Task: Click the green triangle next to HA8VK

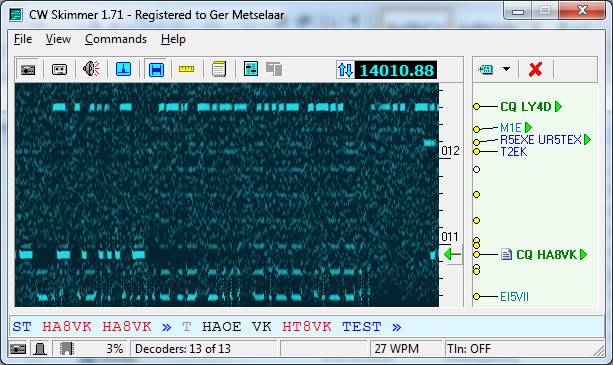Action: coord(583,255)
